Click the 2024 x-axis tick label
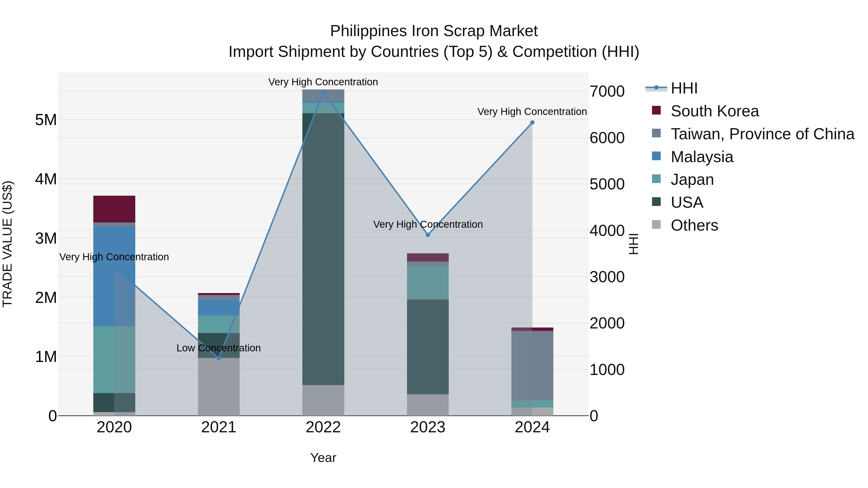 pyautogui.click(x=532, y=427)
